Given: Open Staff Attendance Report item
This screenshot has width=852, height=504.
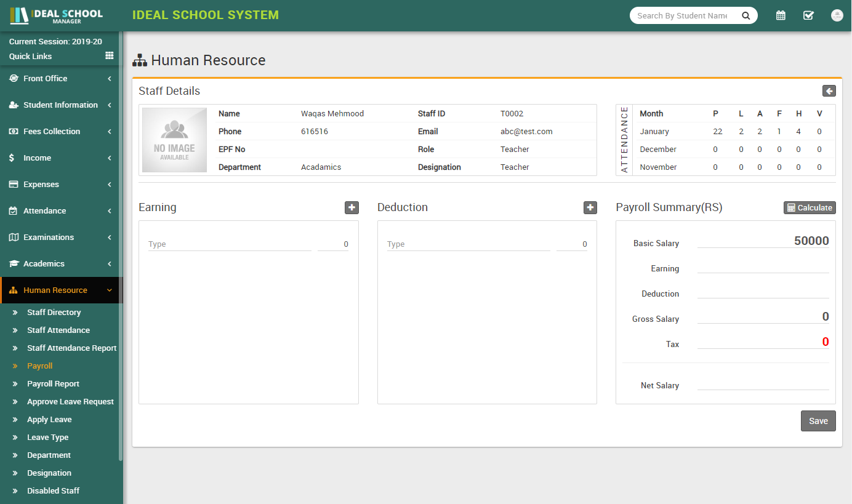Looking at the screenshot, I should (72, 348).
